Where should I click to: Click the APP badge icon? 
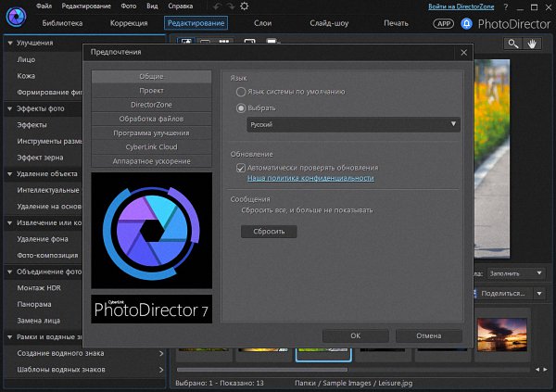[445, 23]
